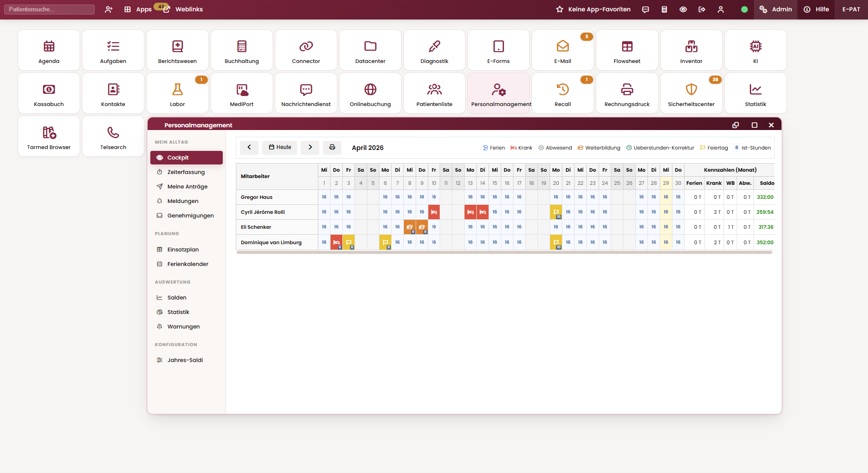
Task: Open Jahres-Saldi in the sidebar
Action: (187, 360)
